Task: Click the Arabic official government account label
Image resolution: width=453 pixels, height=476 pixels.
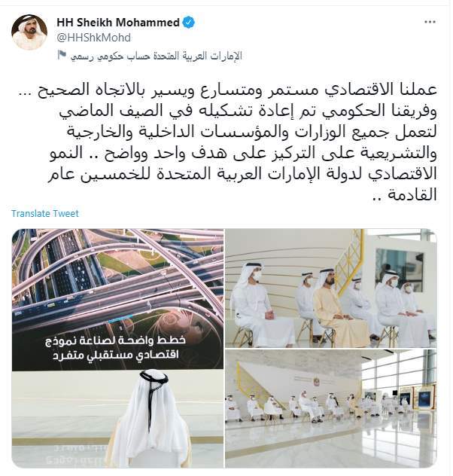Action: point(157,56)
